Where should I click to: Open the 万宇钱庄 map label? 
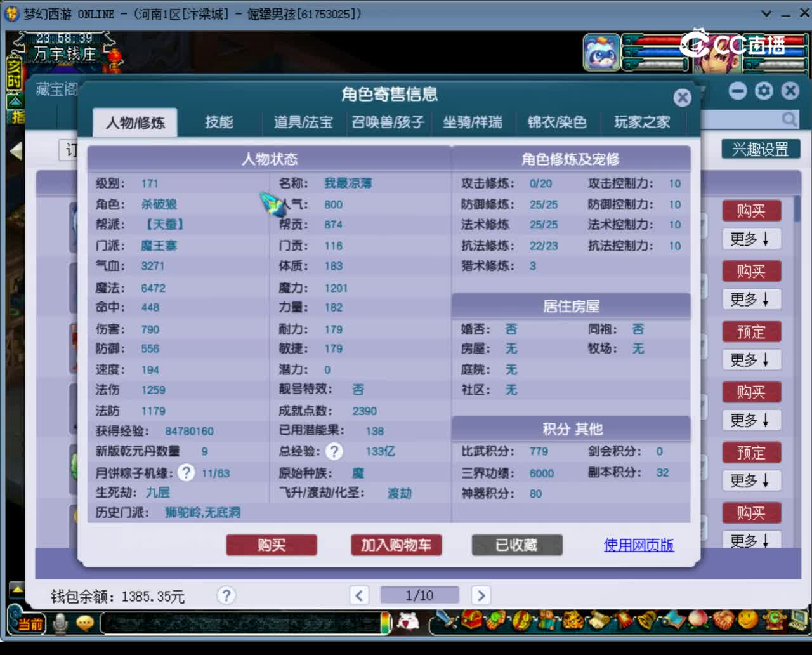coord(65,55)
